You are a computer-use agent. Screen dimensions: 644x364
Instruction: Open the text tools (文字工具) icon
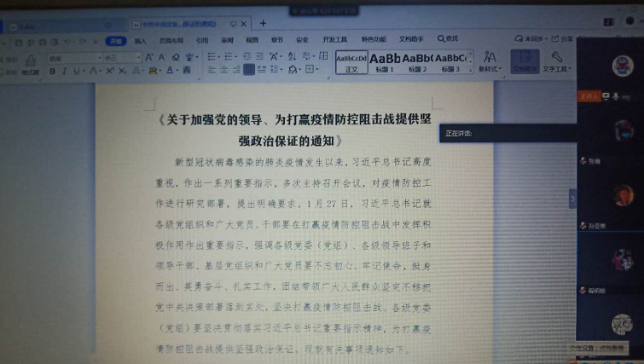click(556, 61)
